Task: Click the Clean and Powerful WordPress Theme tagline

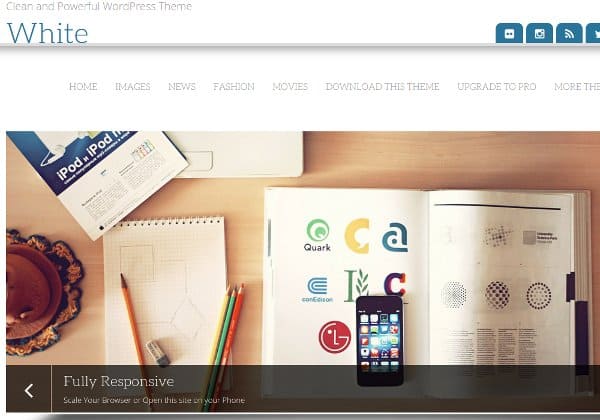Action: tap(99, 6)
